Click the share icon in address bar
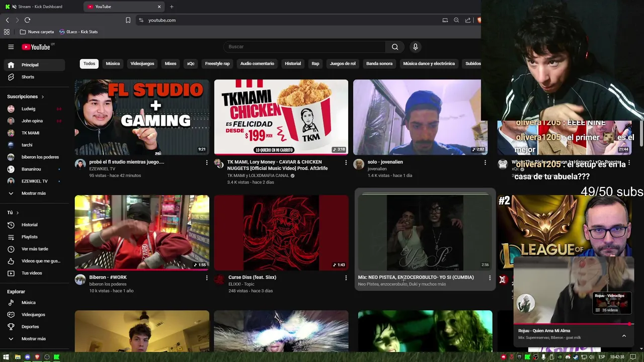The height and width of the screenshot is (362, 644). [x=468, y=20]
